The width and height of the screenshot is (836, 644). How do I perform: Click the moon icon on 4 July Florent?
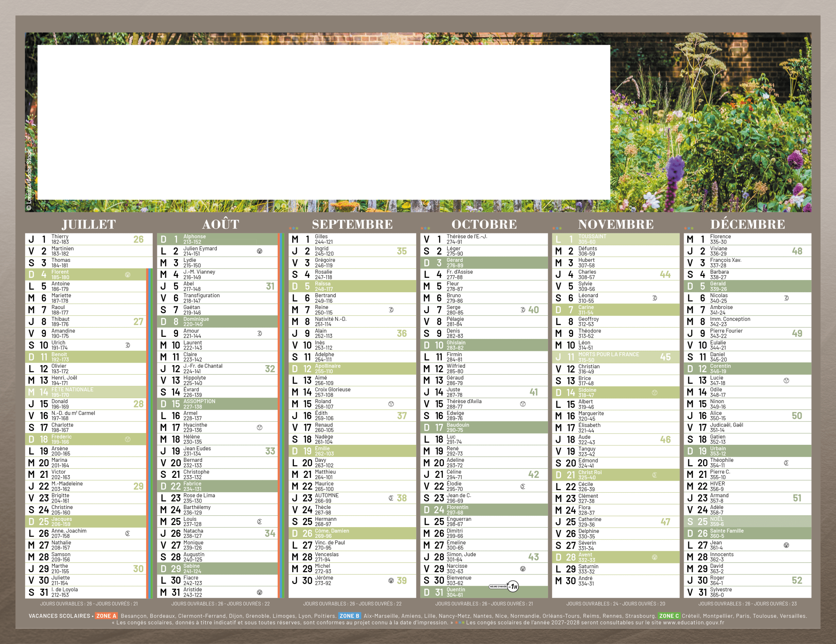[x=128, y=275]
